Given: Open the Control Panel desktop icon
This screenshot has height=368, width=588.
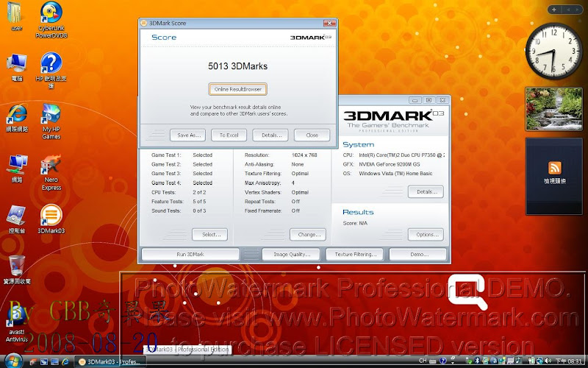Looking at the screenshot, I should 16,219.
